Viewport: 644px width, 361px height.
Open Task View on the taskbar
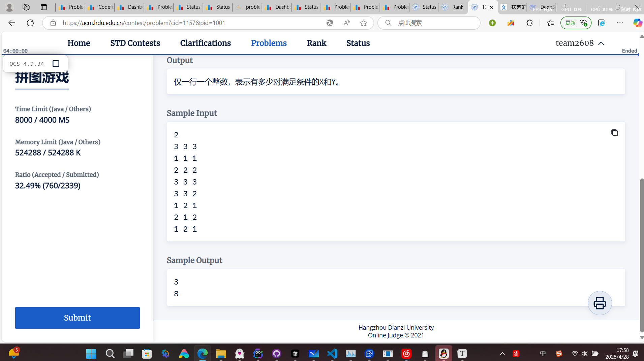tap(128, 354)
